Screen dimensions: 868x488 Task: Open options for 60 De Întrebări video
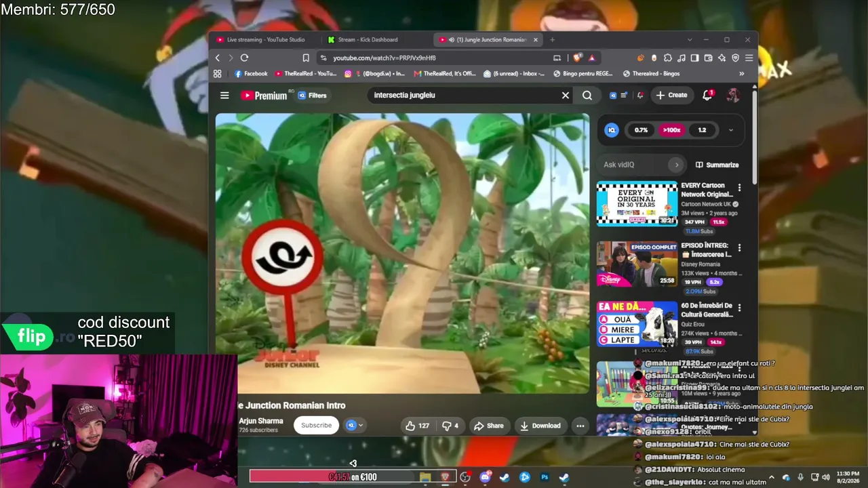point(739,308)
